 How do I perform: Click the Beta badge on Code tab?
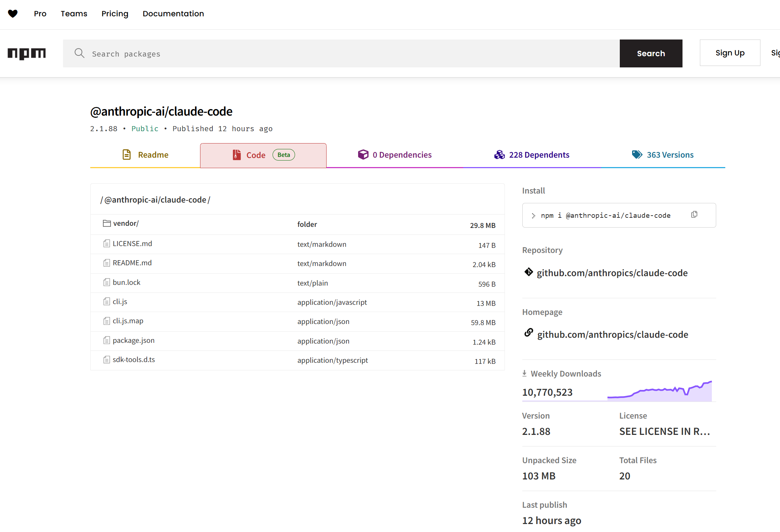284,155
